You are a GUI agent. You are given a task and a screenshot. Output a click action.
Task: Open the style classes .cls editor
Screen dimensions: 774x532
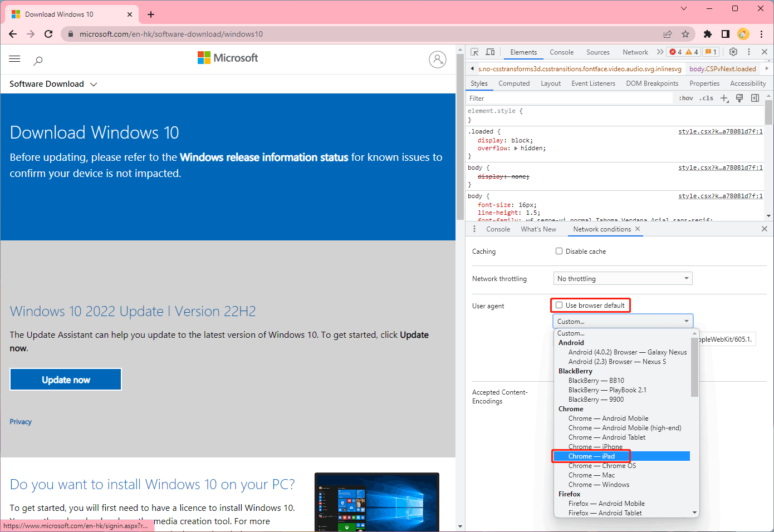click(706, 98)
